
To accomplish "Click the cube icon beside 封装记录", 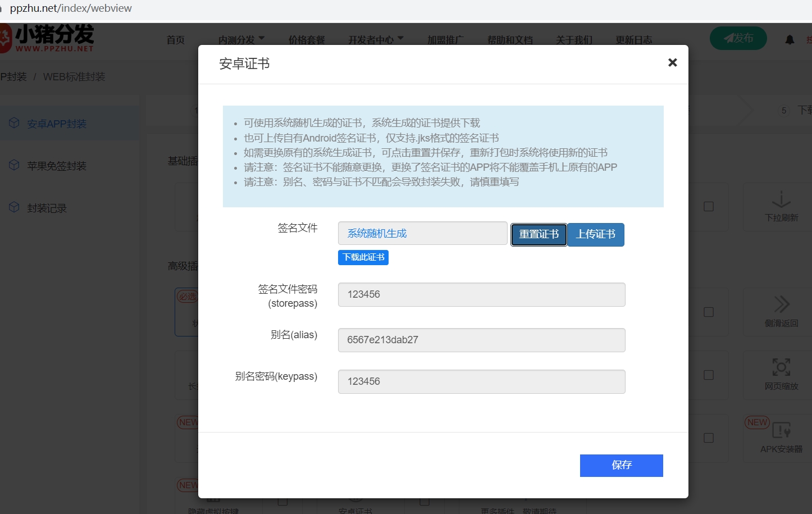I will 14,207.
